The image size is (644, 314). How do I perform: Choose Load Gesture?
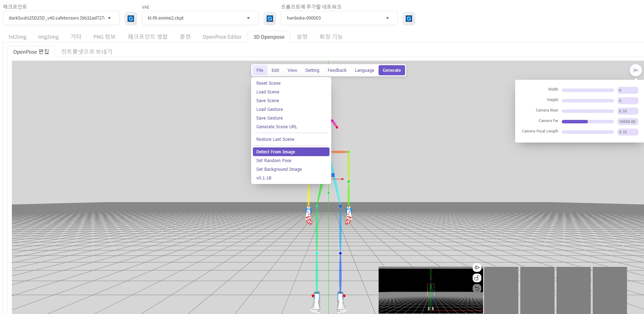coord(291,109)
